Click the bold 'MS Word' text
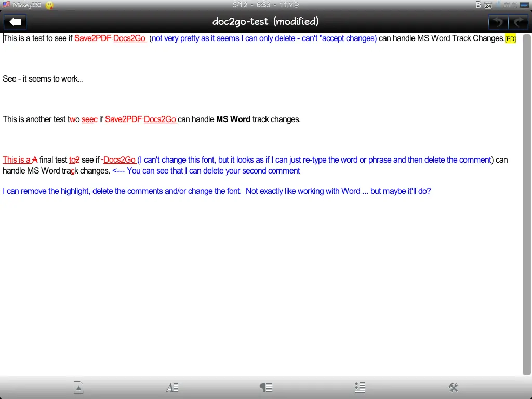 pyautogui.click(x=233, y=119)
